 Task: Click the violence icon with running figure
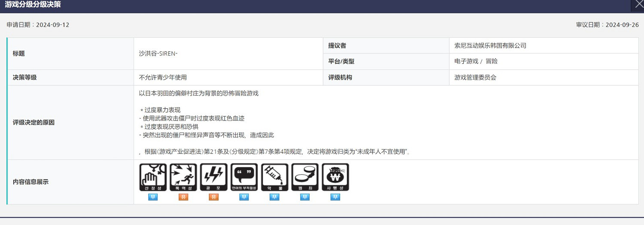[x=183, y=177]
